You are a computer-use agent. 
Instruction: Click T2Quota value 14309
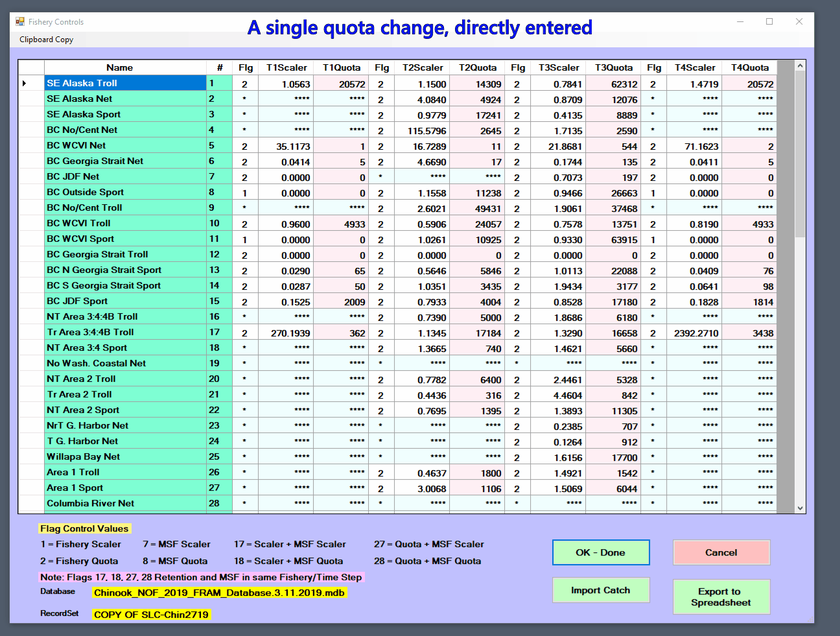click(x=477, y=84)
